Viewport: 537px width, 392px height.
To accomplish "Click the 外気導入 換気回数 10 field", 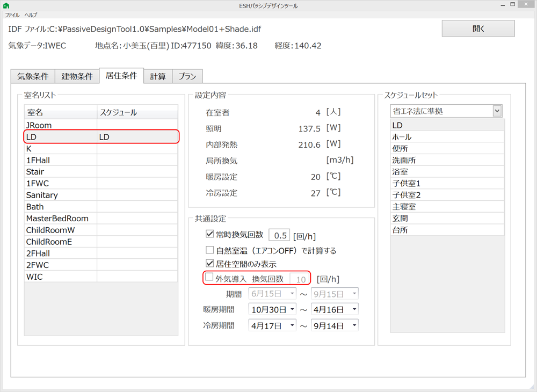I will tap(300, 279).
